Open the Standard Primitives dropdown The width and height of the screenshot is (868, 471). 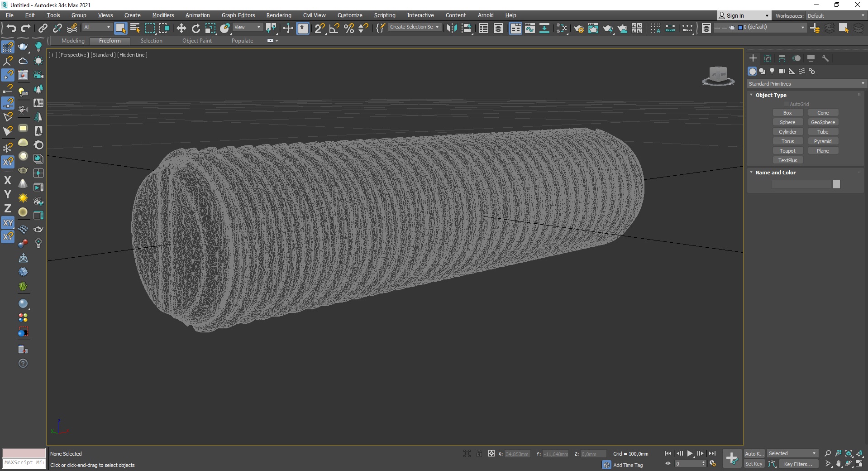pyautogui.click(x=806, y=84)
